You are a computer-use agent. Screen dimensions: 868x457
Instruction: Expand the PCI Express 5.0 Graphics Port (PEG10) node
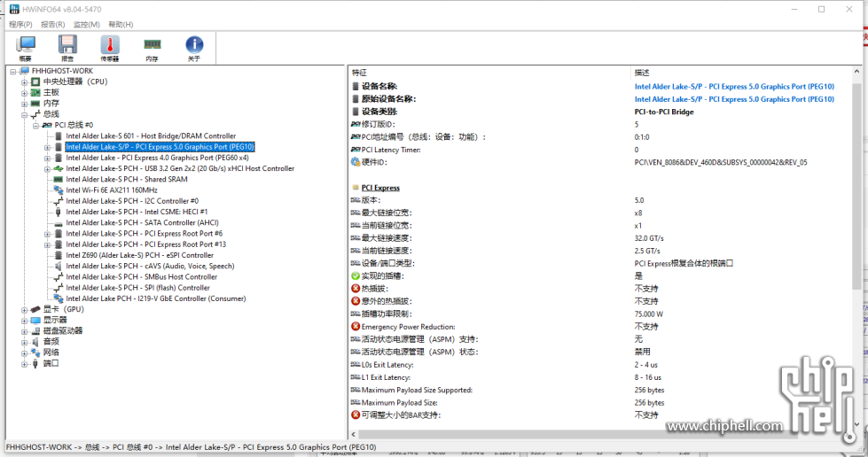(47, 147)
